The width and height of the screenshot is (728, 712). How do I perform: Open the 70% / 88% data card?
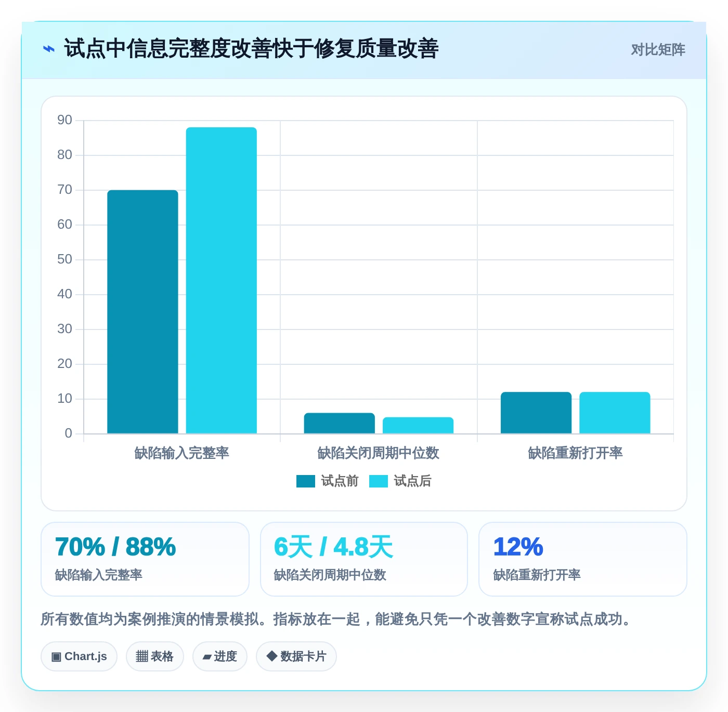[145, 559]
